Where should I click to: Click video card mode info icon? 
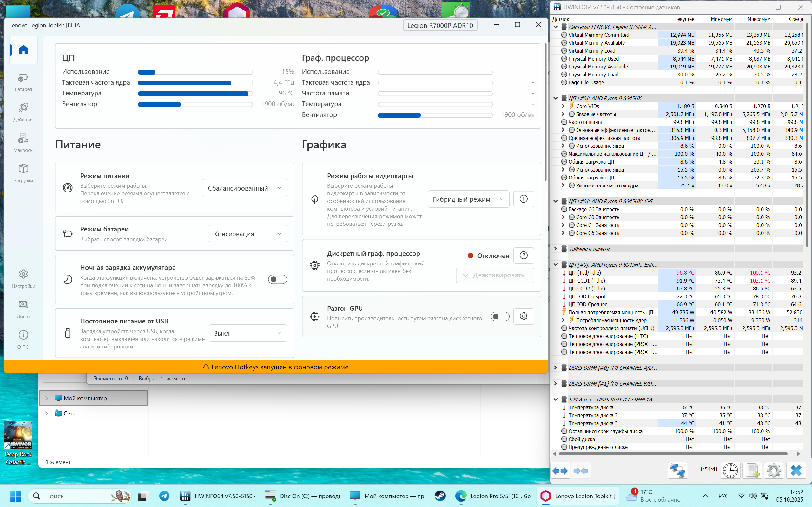(524, 199)
